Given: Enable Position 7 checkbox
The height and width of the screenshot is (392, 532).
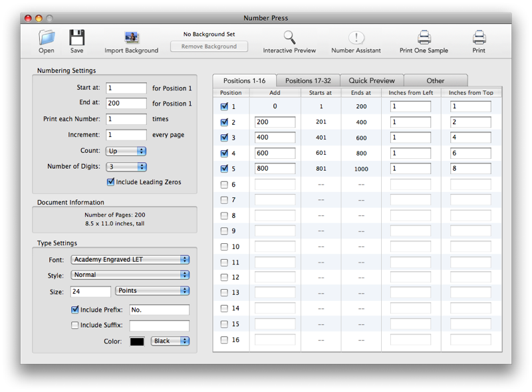Looking at the screenshot, I should 224,200.
